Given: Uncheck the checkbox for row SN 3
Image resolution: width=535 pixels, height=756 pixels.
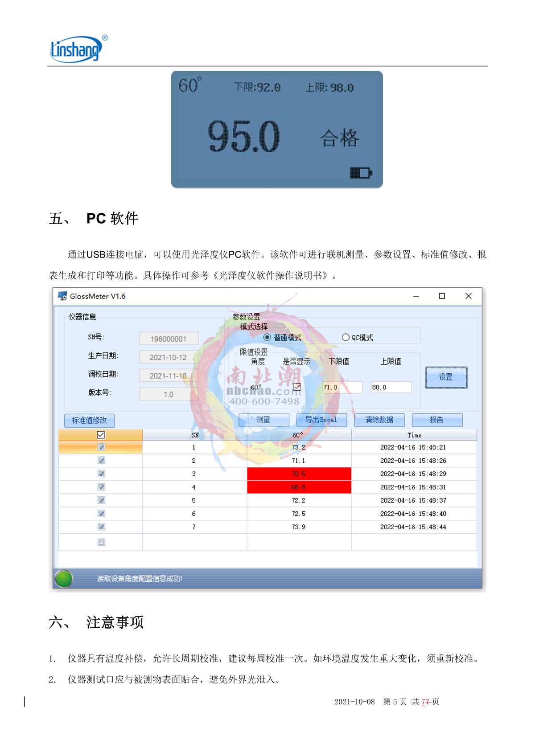Looking at the screenshot, I should pyautogui.click(x=101, y=474).
